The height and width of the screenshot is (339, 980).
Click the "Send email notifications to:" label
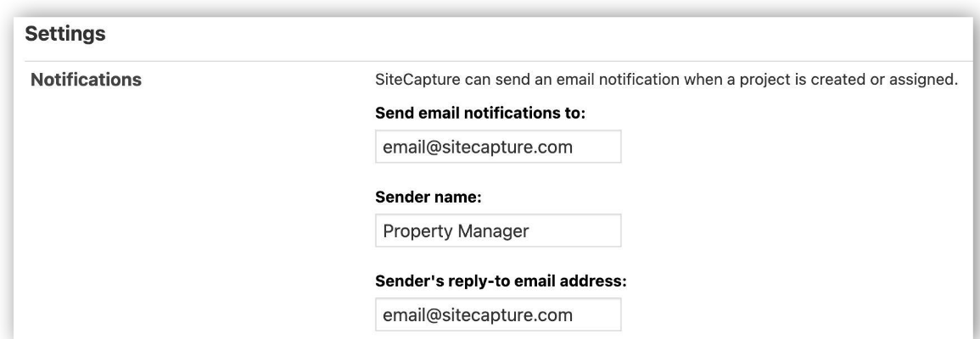(479, 114)
